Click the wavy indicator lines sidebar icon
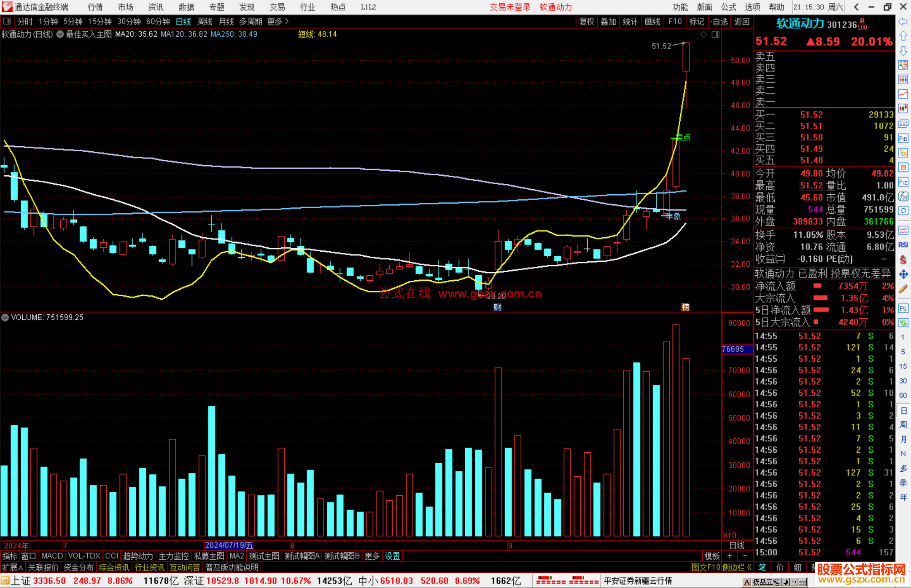 click(x=903, y=230)
